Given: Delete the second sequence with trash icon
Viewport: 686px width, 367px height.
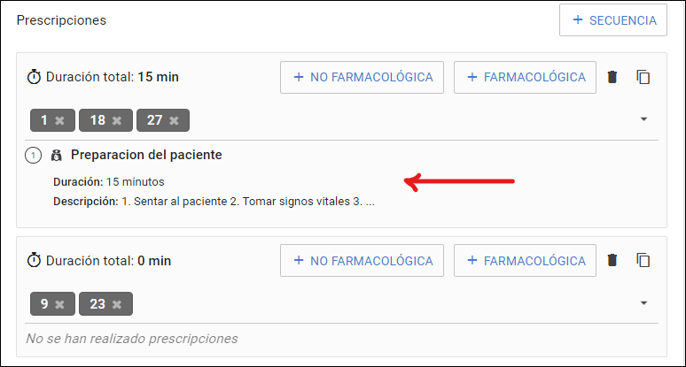Looking at the screenshot, I should click(612, 260).
